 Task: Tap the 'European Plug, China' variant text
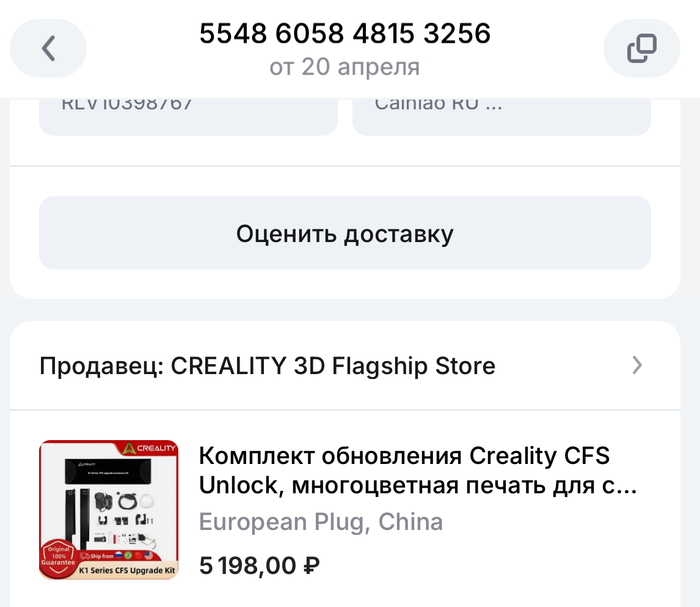(x=321, y=522)
